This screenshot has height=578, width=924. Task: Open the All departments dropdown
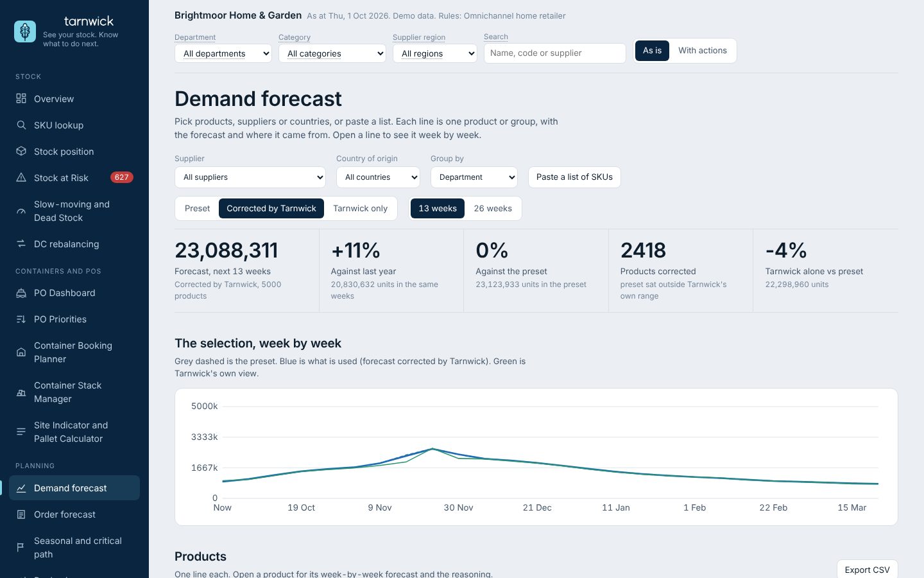223,53
